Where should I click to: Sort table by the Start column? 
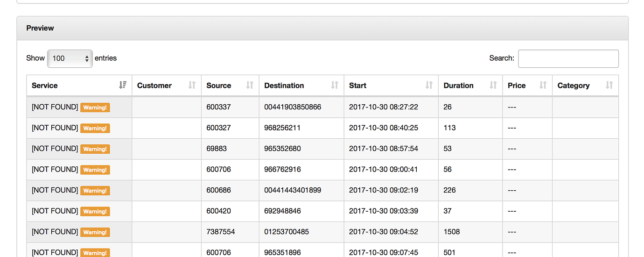tap(391, 86)
